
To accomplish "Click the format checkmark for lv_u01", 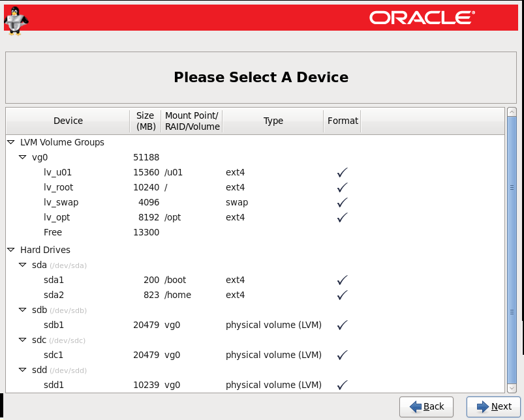I will coord(342,172).
